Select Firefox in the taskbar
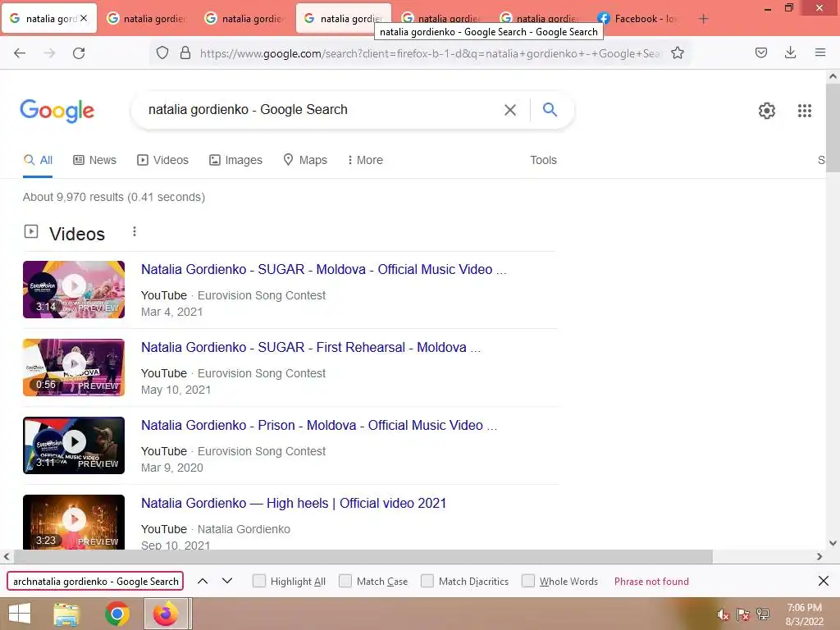The width and height of the screenshot is (840, 630). (166, 614)
